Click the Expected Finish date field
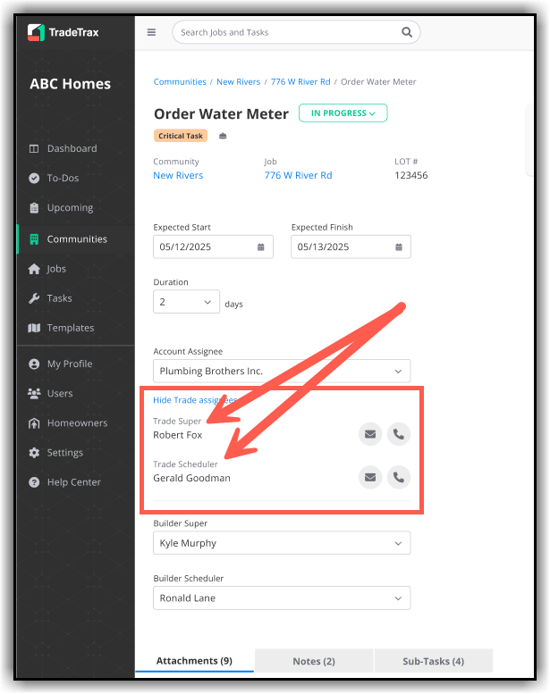The width and height of the screenshot is (550, 694). coord(351,247)
